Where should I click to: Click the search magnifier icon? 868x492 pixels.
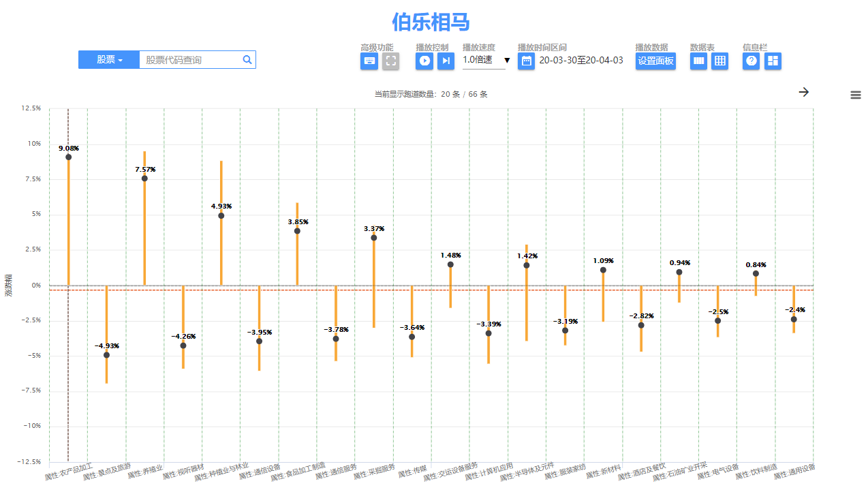pyautogui.click(x=247, y=60)
